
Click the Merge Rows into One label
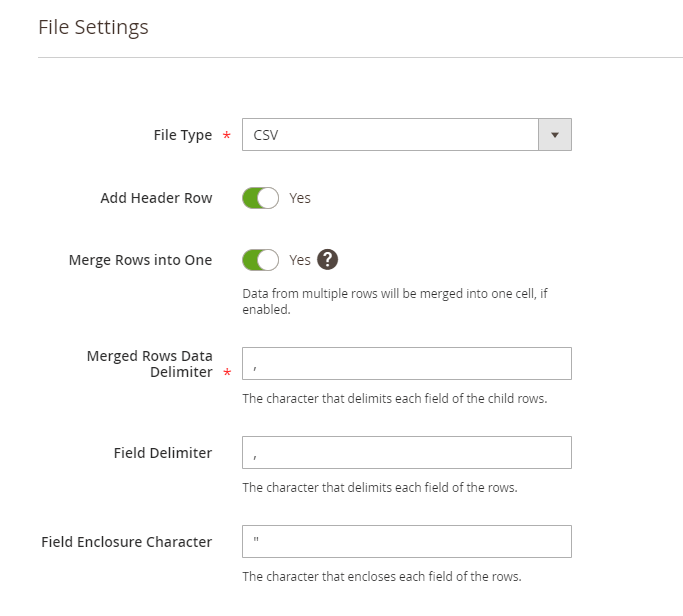[x=140, y=260]
